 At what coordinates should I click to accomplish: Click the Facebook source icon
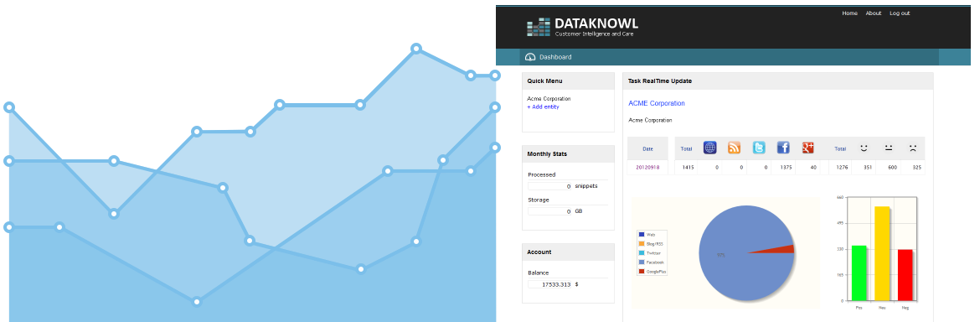[x=783, y=148]
